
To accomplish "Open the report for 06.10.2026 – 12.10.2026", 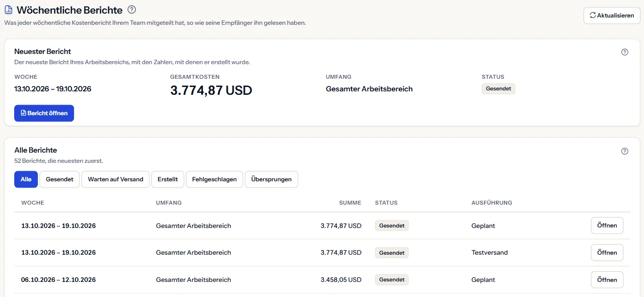I will (607, 280).
